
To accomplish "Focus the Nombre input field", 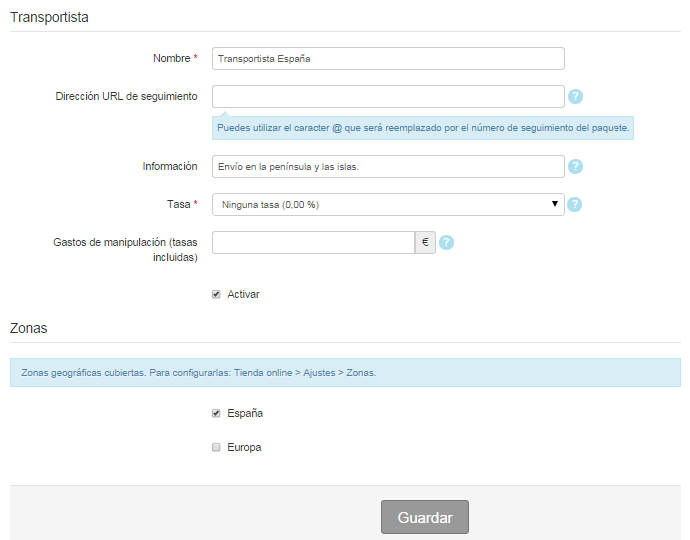I will (x=388, y=59).
